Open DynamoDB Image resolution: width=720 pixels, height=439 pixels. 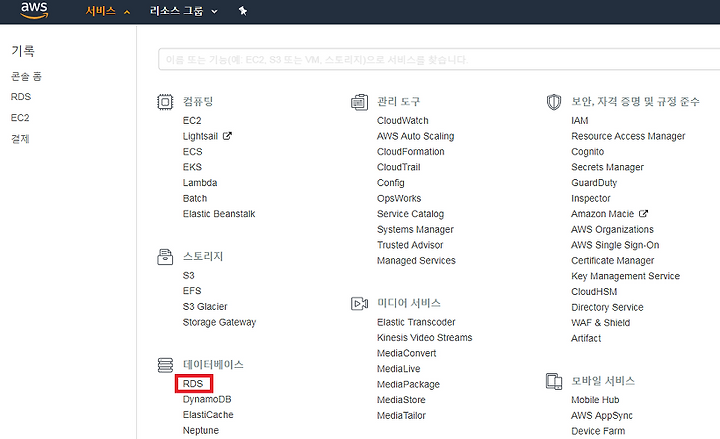click(x=207, y=400)
